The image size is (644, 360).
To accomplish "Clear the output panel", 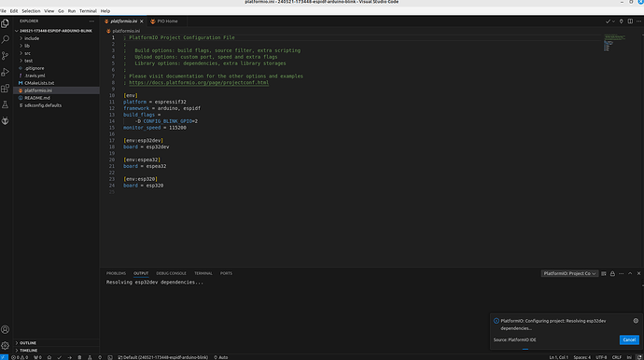I will point(604,273).
